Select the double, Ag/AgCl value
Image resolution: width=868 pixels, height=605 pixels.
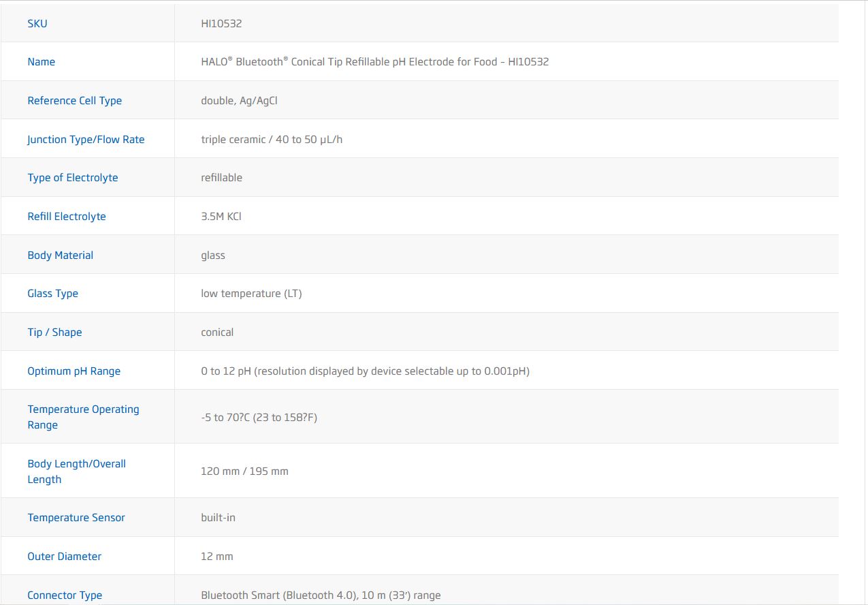(239, 101)
